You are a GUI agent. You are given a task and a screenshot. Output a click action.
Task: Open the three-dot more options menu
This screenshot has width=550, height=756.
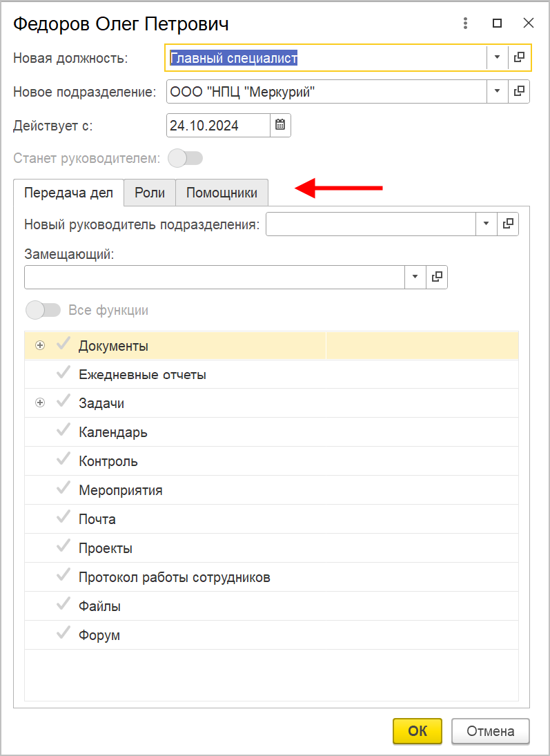[x=466, y=23]
